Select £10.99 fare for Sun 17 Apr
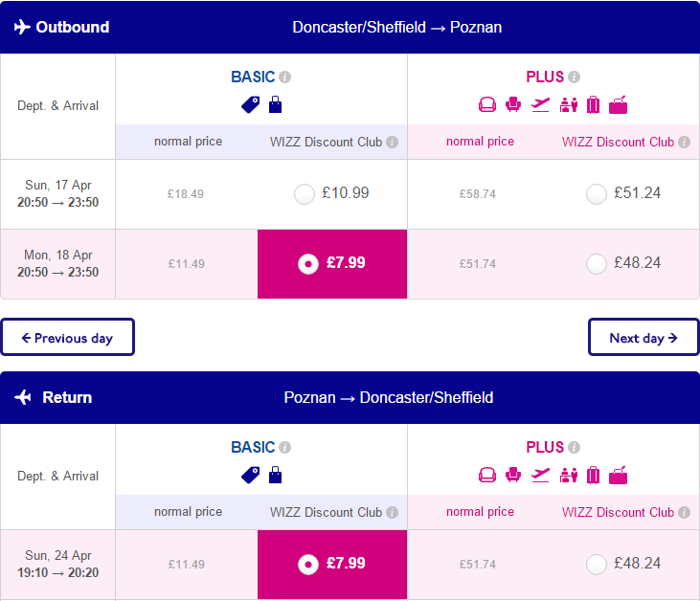Viewport: 700px width, 601px height. coord(305,194)
